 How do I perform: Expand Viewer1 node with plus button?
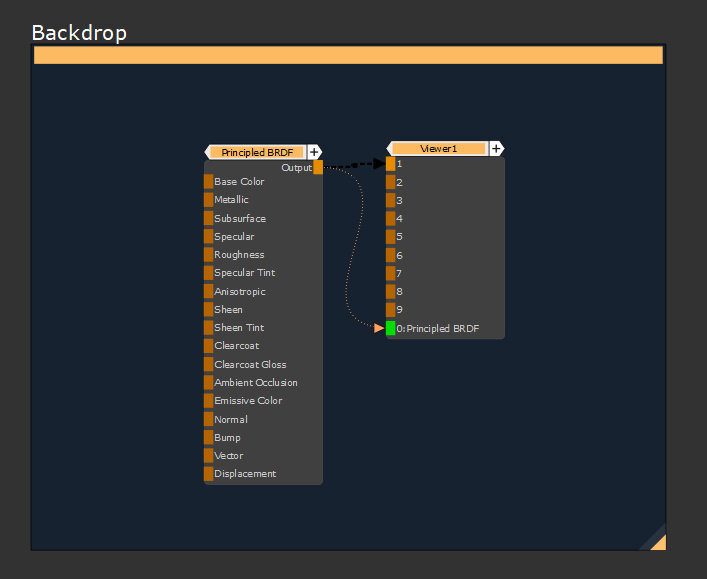click(x=496, y=149)
